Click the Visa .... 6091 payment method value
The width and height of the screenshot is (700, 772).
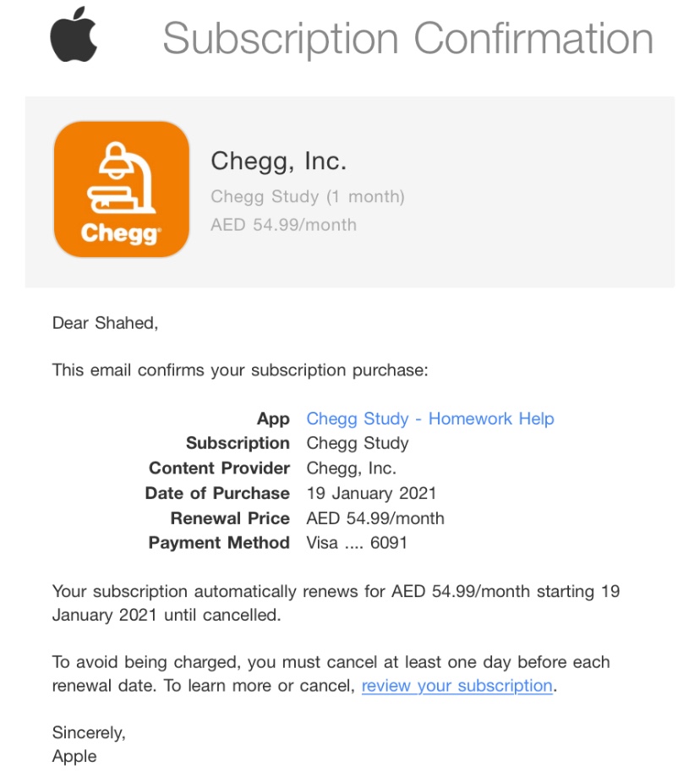point(357,543)
